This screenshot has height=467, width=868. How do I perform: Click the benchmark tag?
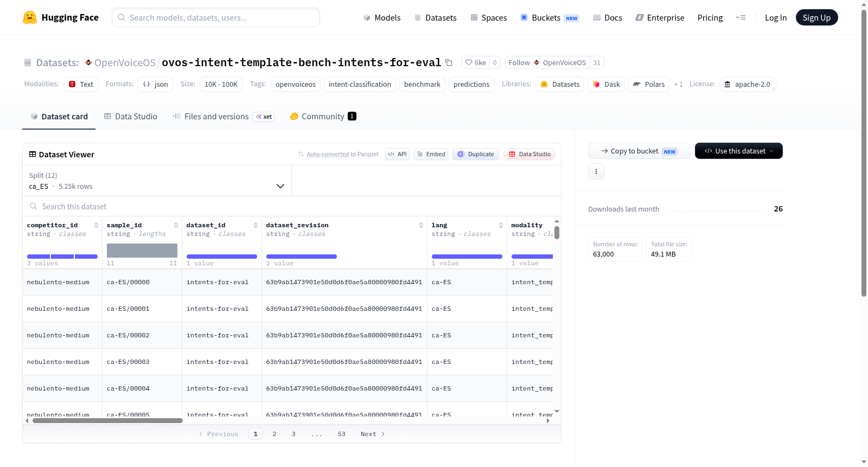(x=422, y=84)
